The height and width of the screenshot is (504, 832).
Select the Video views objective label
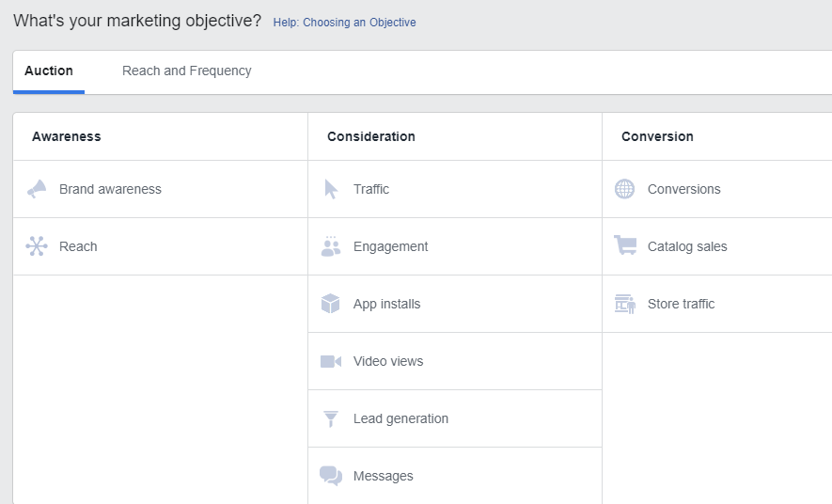pos(388,361)
